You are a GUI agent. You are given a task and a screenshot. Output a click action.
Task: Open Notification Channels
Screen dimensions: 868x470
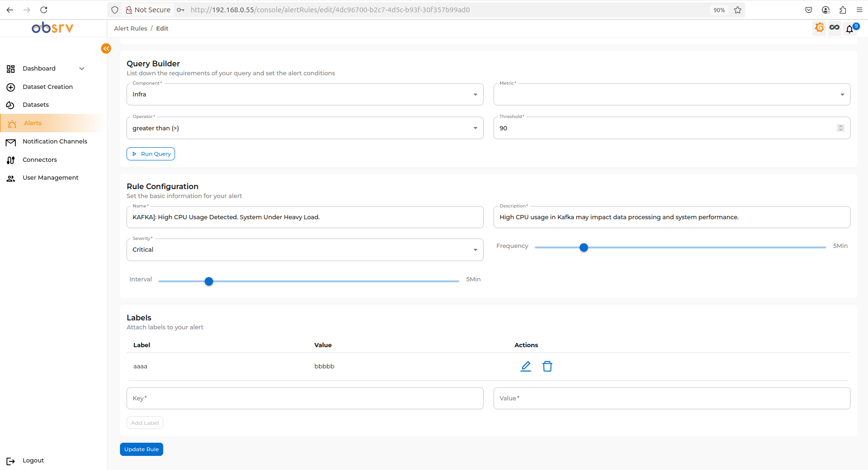[x=55, y=142]
